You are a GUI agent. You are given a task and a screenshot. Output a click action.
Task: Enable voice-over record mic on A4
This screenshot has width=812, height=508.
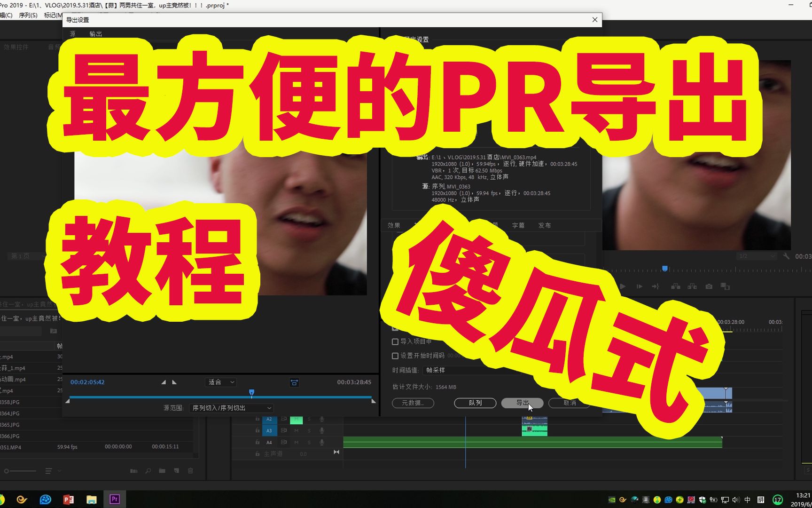pos(322,442)
